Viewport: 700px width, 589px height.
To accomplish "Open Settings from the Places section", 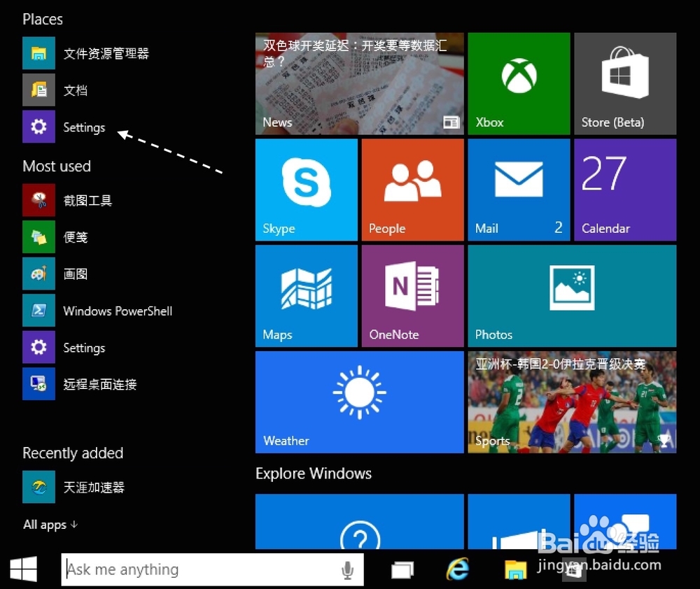I will tap(84, 127).
